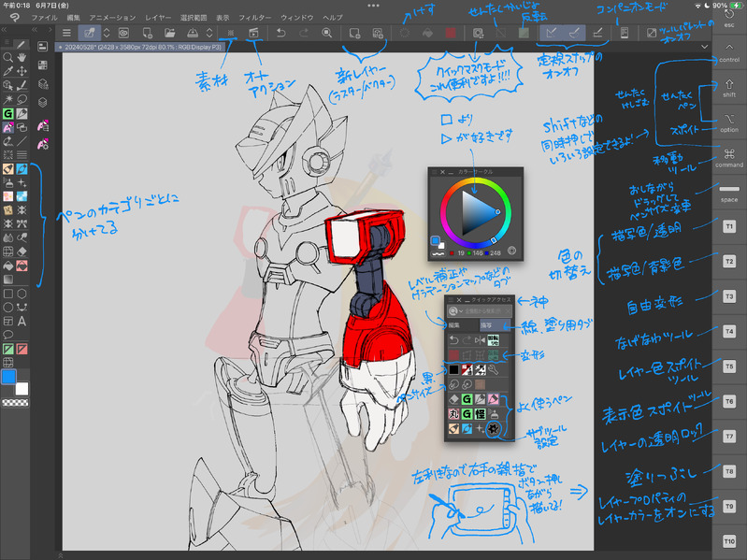Select the Auto select magic wand tool
This screenshot has width=747, height=560.
[x=8, y=99]
